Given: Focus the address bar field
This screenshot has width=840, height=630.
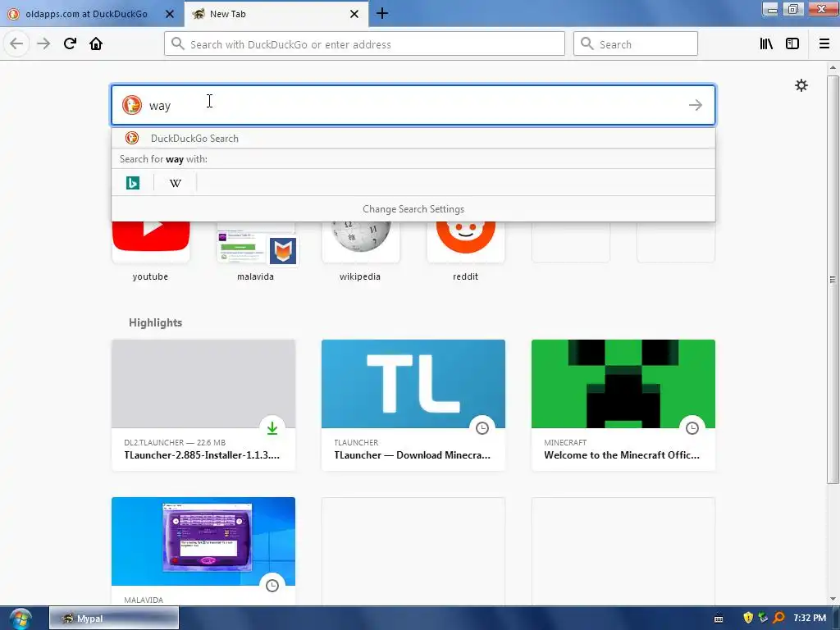Looking at the screenshot, I should (364, 44).
